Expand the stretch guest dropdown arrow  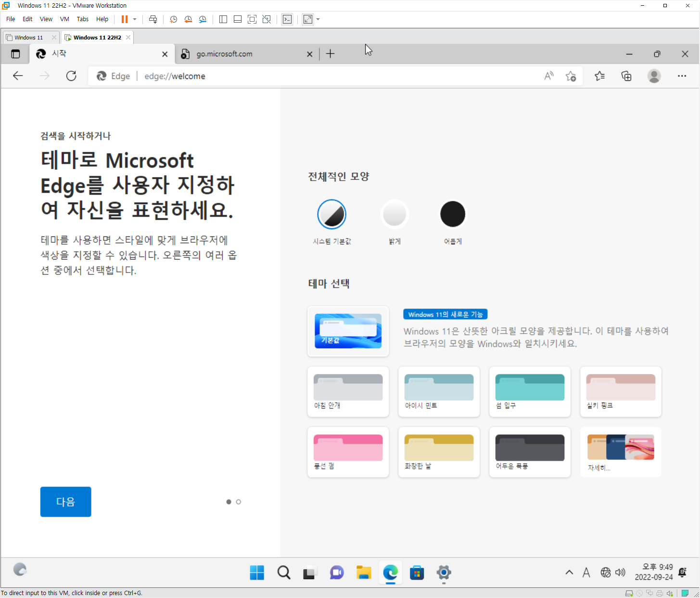click(318, 19)
